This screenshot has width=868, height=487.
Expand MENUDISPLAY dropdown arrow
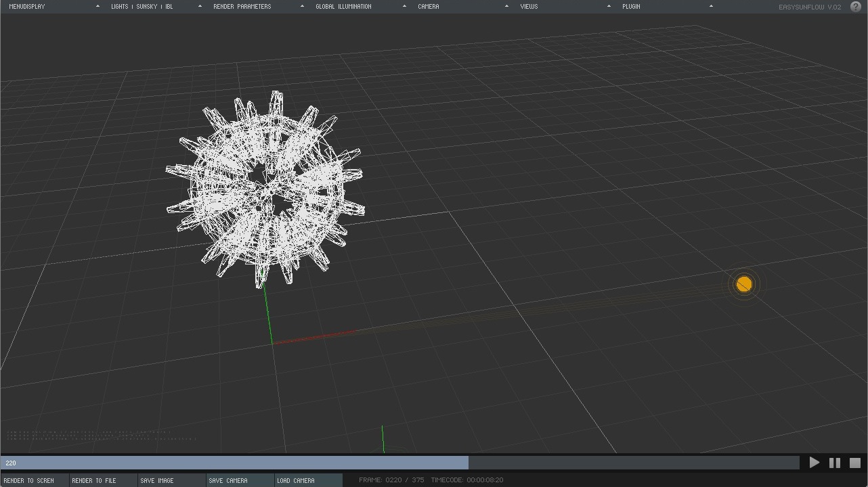tap(97, 6)
